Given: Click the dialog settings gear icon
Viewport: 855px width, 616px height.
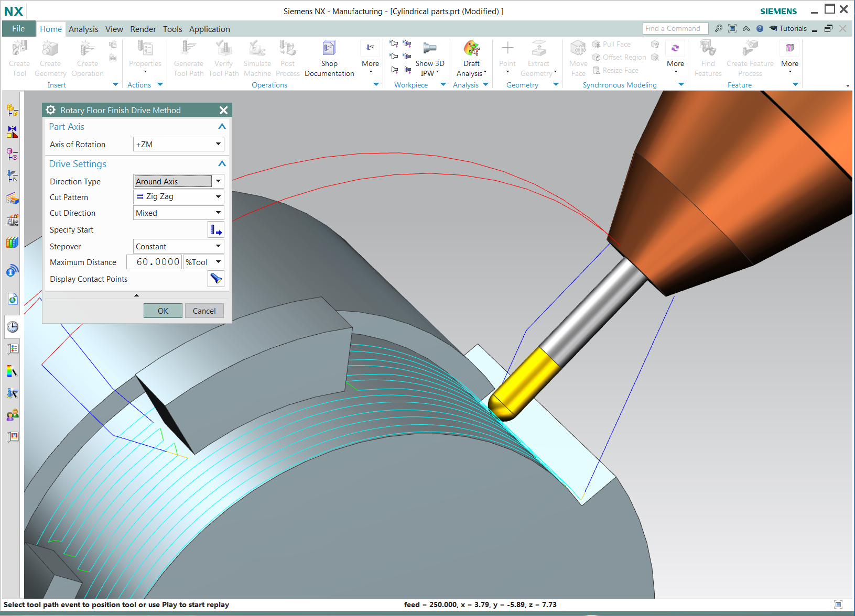Looking at the screenshot, I should point(51,110).
